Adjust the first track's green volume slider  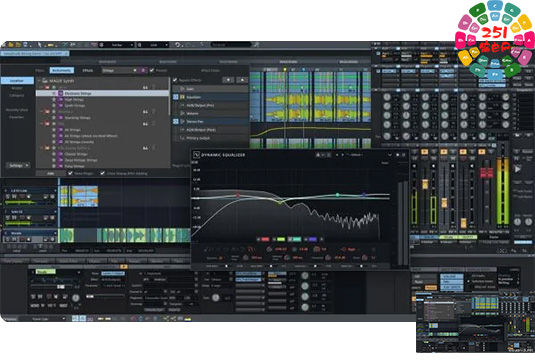click(x=30, y=203)
